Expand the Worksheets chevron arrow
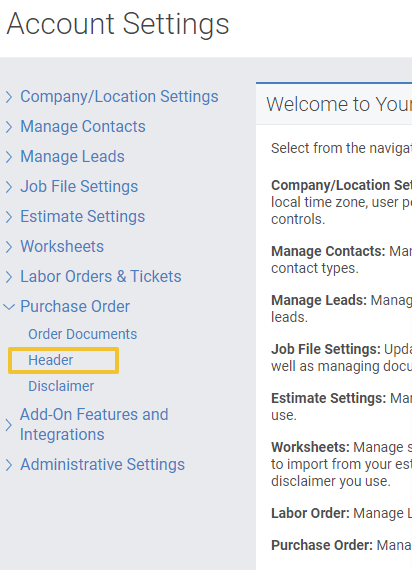This screenshot has width=412, height=570. (x=9, y=247)
